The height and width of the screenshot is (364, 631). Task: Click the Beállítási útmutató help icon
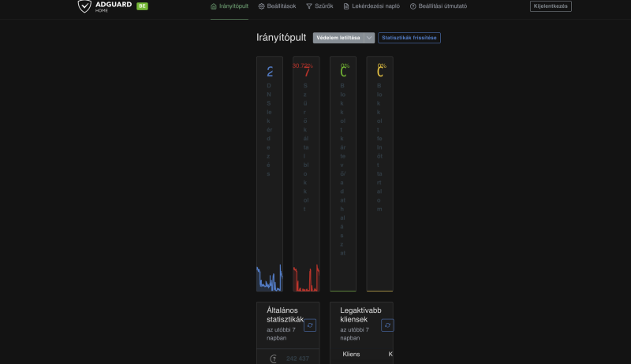(x=413, y=6)
